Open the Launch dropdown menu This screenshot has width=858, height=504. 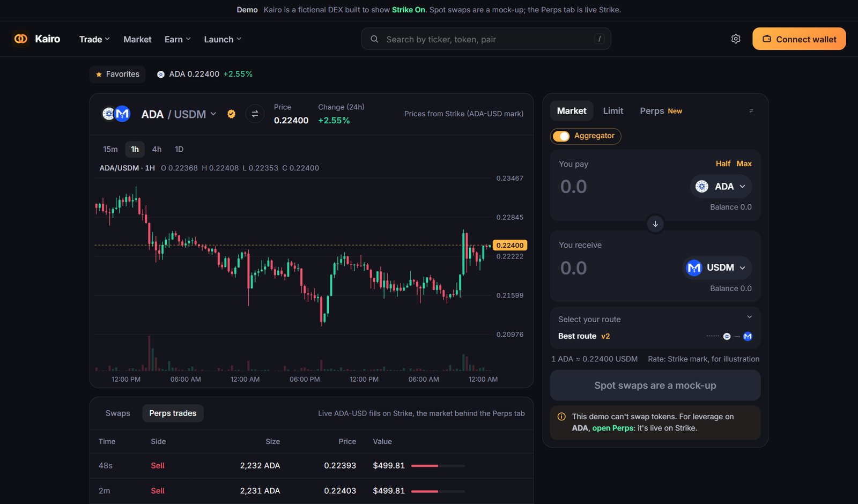coord(223,39)
